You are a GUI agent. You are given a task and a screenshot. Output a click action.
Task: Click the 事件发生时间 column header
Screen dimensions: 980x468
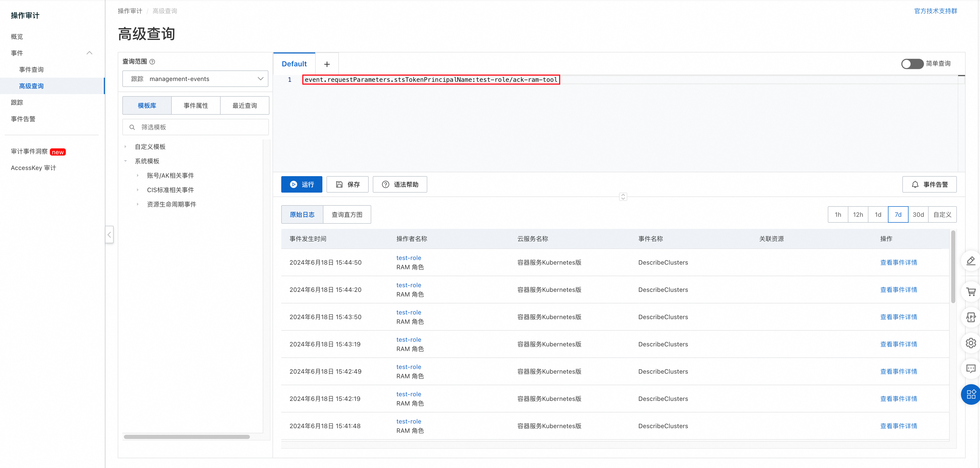pos(308,239)
